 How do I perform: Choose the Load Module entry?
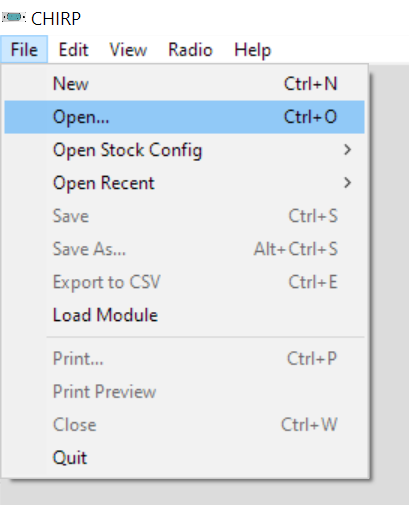184,315
